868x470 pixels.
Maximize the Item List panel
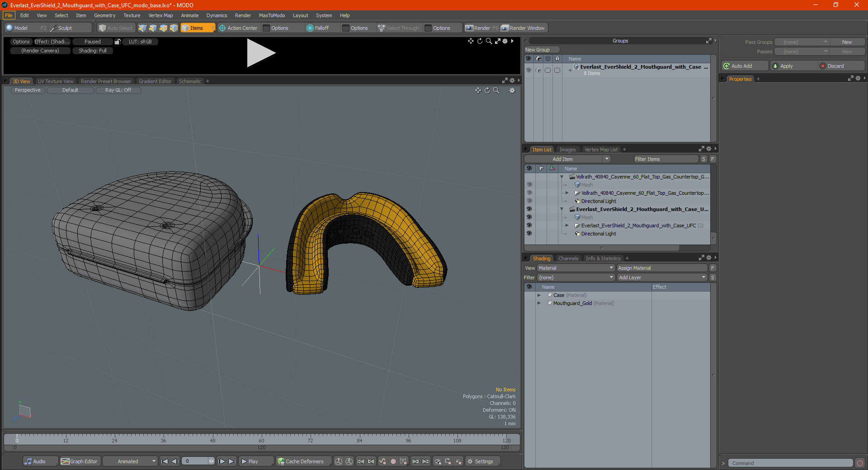[701, 149]
